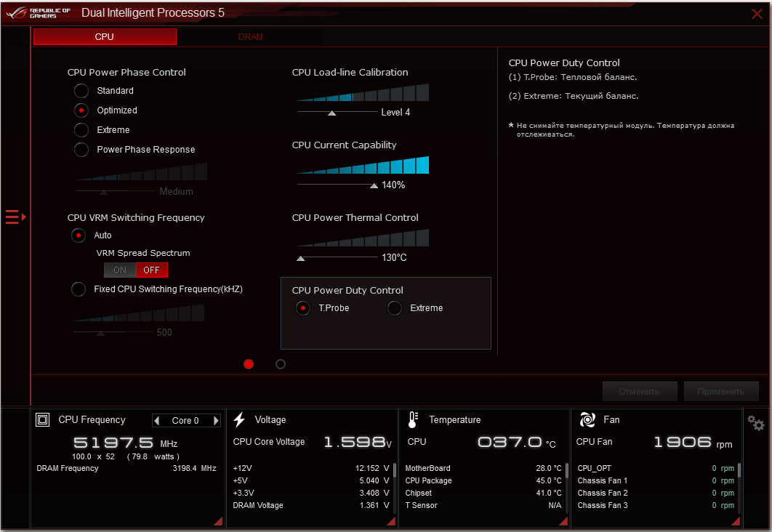Click the +12V voltage row

click(311, 468)
